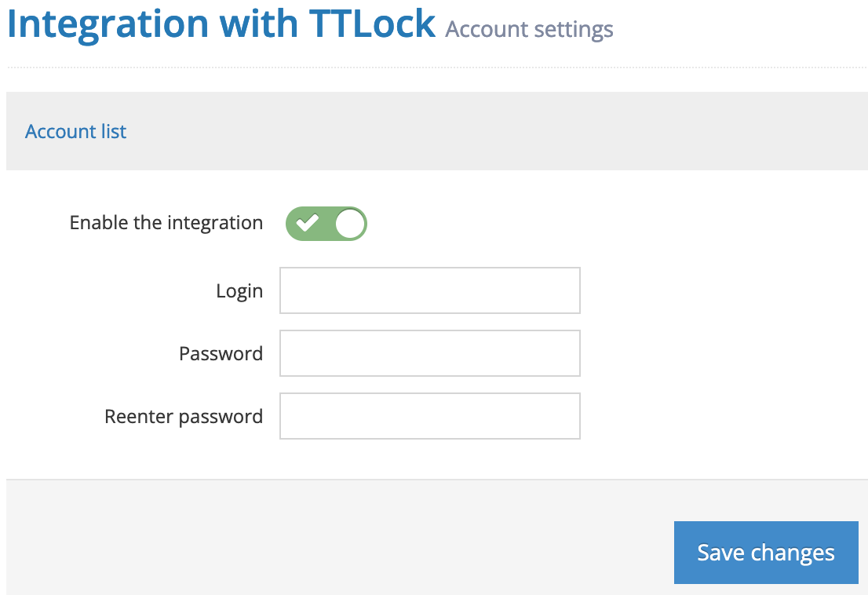Click the Reenter password label
Screen dimensions: 868x595
[183, 416]
